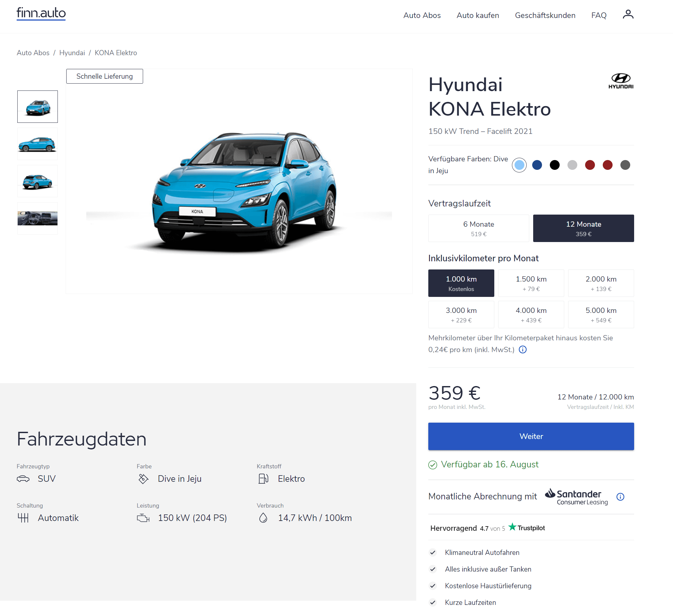
Task: Click the finn.auto logo
Action: coord(41,14)
